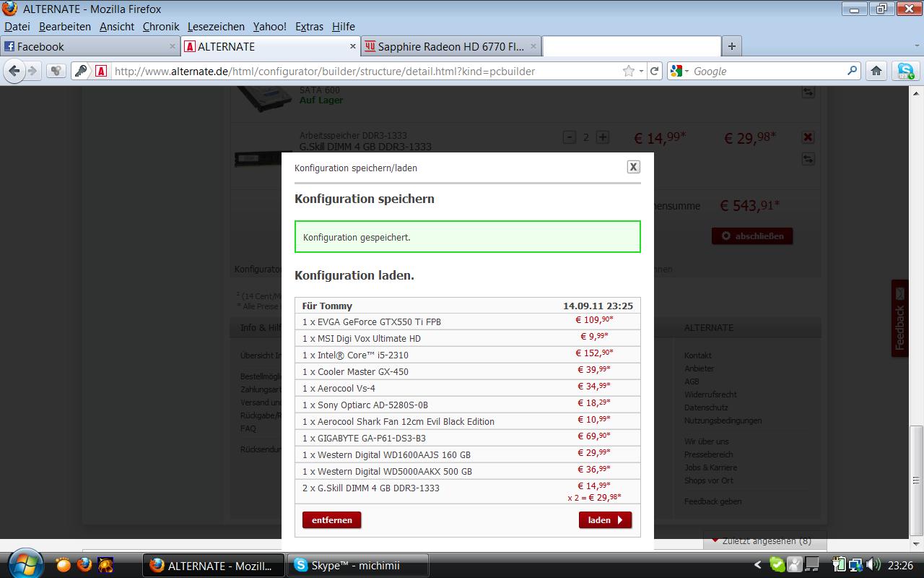This screenshot has width=924, height=578.
Task: Open the AGB link
Action: pyautogui.click(x=692, y=381)
